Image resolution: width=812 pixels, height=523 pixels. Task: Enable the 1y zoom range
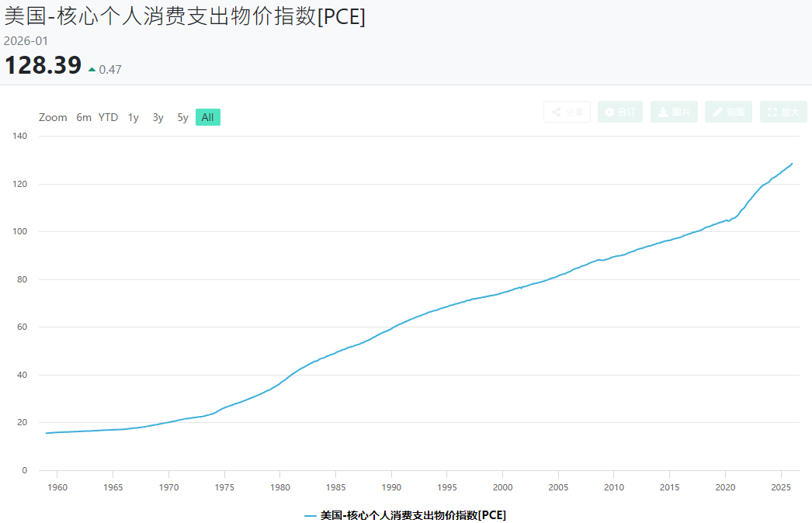[132, 117]
